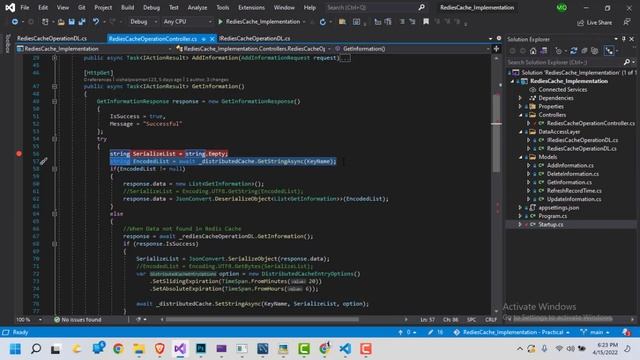Click the screwdriver quick actions icon

pos(44,161)
